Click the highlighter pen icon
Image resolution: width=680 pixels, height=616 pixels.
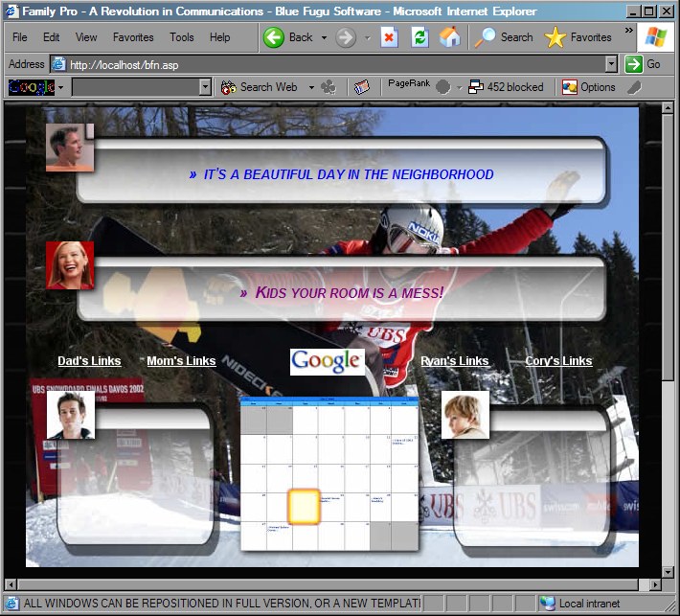coord(634,87)
